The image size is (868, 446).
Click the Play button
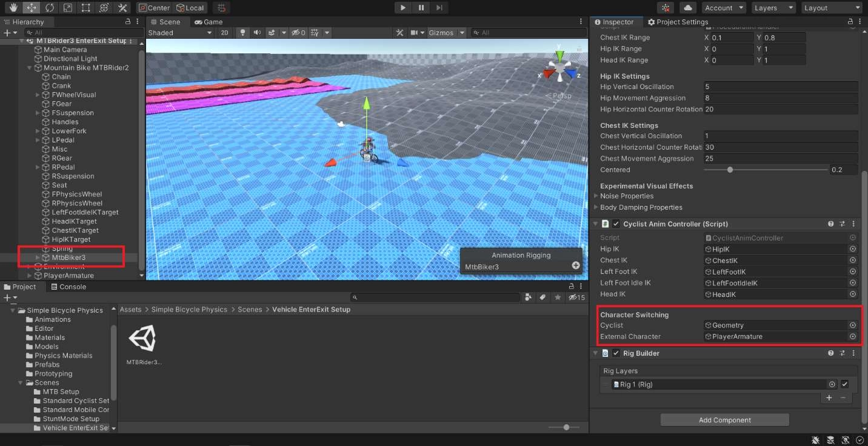tap(402, 8)
